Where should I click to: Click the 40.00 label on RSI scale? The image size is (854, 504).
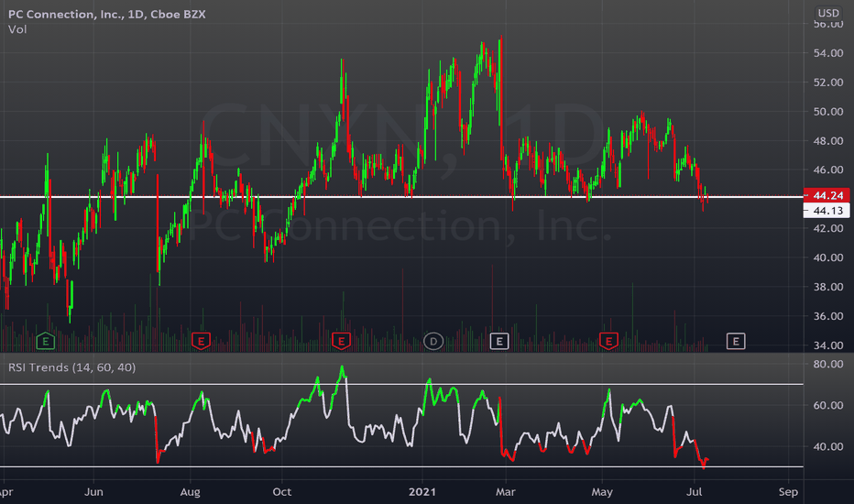[x=827, y=446]
